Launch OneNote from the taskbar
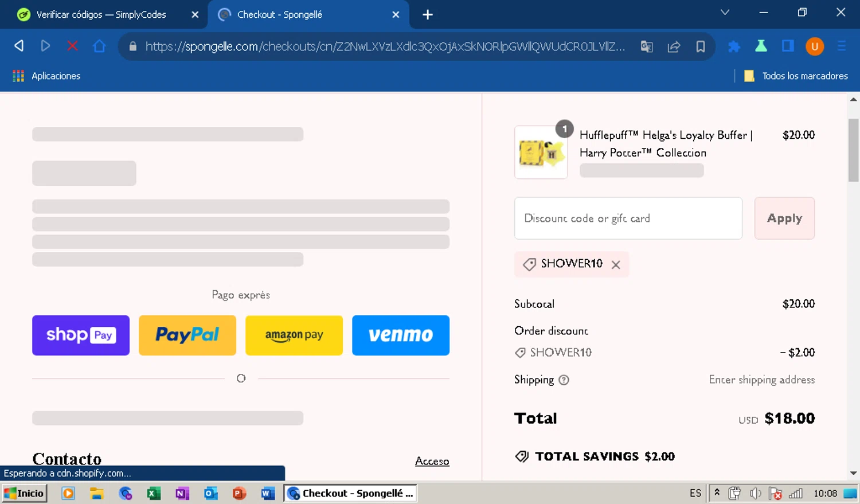Screen dimensions: 860x504 click(x=182, y=493)
